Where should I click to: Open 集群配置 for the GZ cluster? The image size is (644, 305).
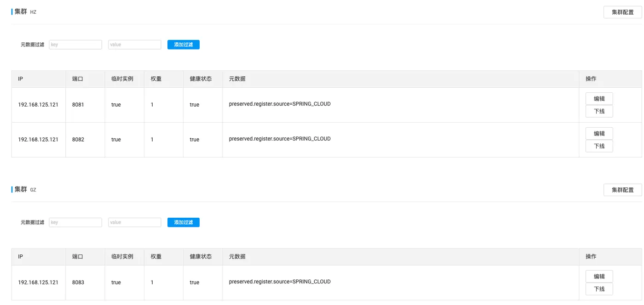(x=622, y=190)
